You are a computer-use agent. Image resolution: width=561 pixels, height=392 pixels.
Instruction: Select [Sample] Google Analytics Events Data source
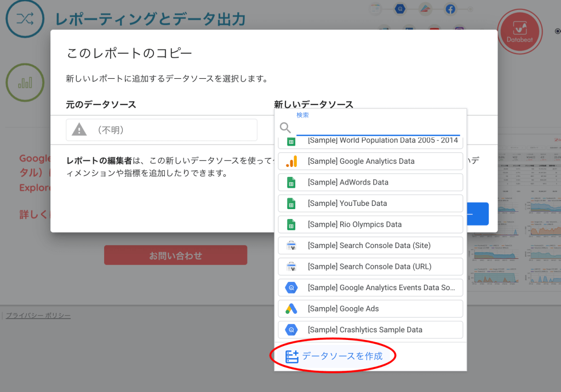(x=370, y=288)
